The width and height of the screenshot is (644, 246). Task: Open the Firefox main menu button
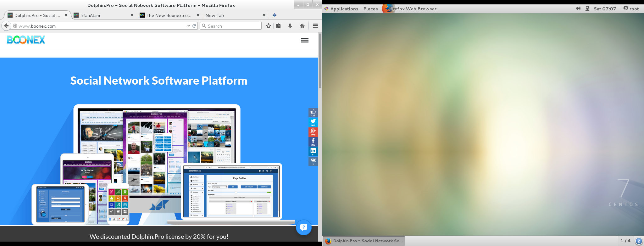(x=315, y=26)
